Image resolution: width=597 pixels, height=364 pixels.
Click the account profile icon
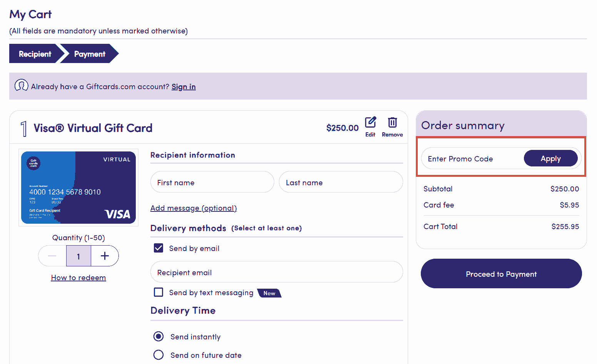(x=21, y=85)
